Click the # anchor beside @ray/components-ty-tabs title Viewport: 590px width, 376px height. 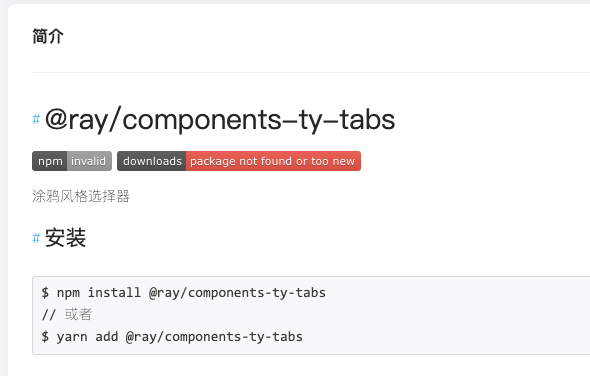tap(36, 119)
